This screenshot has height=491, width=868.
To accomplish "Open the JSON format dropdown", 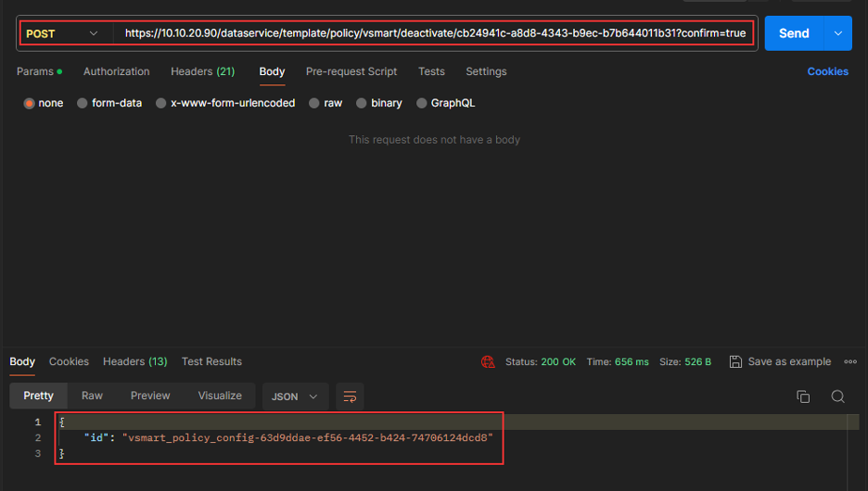I will click(x=294, y=397).
